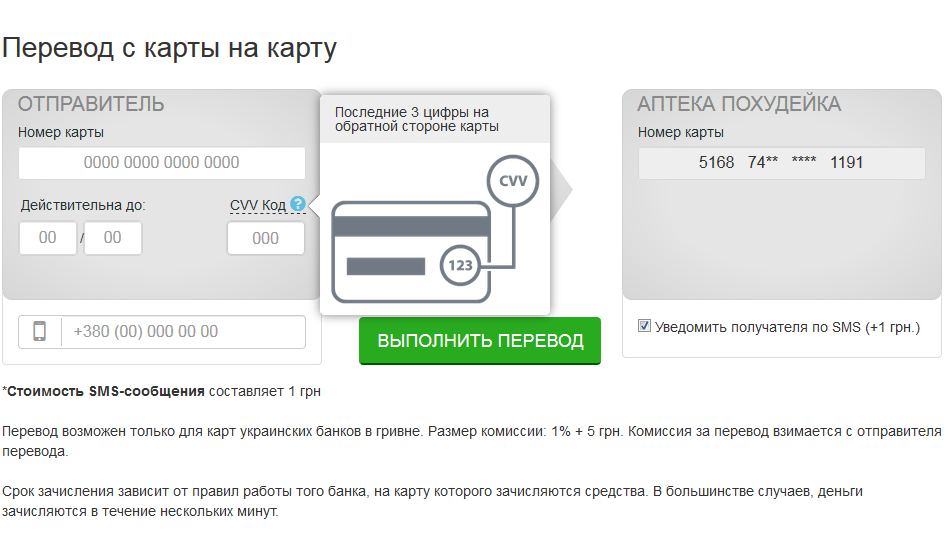Click the recipient card number 5168 74** **** 1191
The height and width of the screenshot is (556, 950).
782,162
